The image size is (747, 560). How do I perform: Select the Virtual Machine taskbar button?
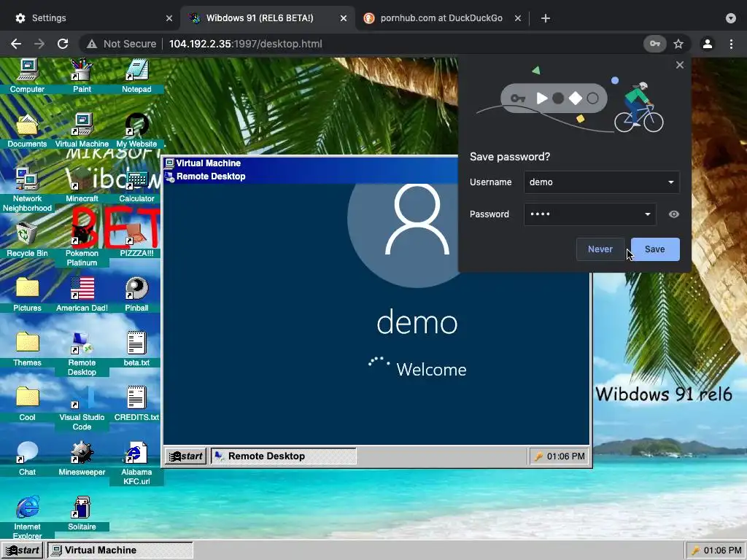(x=120, y=551)
